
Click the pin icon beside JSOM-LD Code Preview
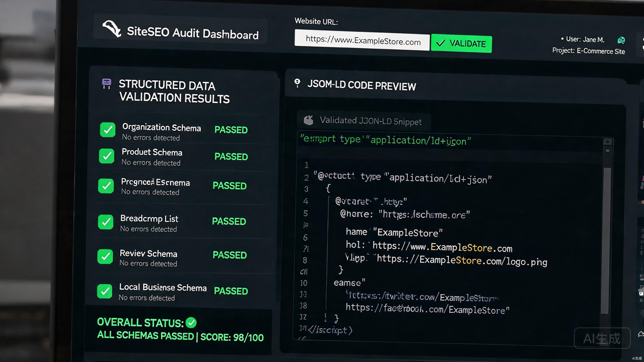click(297, 83)
